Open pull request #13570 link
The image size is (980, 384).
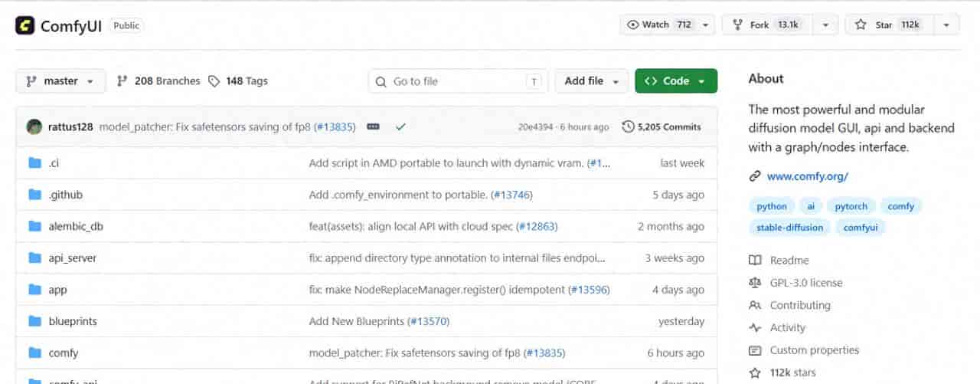pos(430,321)
